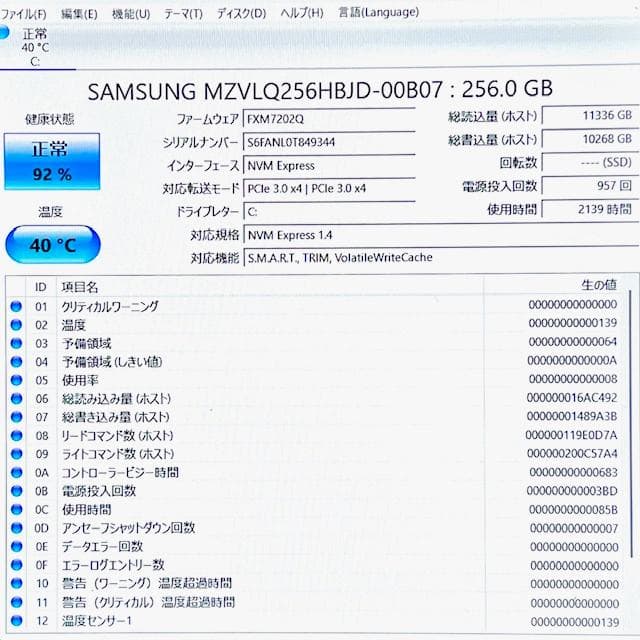Click the blue status icon for リードコマンド数 (ホスト)
The image size is (640, 640).
[x=16, y=436]
